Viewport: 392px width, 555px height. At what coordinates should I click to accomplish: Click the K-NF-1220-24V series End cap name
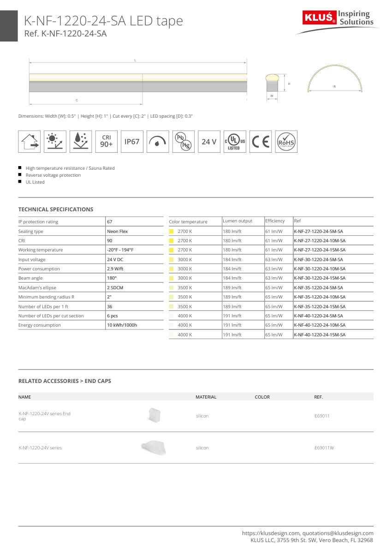[44, 416]
